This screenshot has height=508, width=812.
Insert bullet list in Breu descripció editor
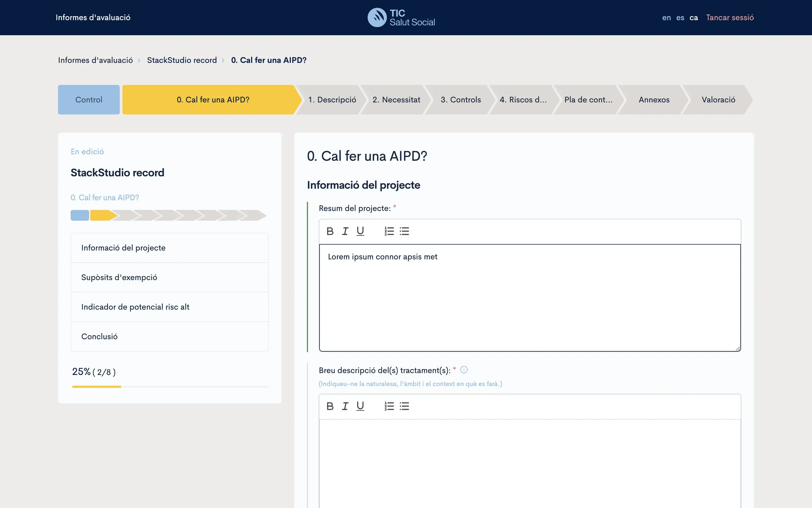tap(404, 406)
